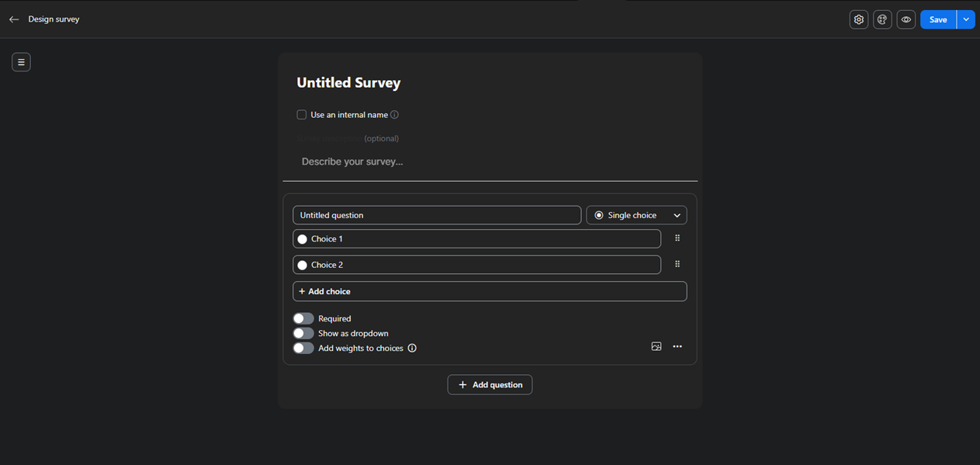Screen dimensions: 980x465
Task: Toggle Add weights to choices
Action: click(x=303, y=348)
